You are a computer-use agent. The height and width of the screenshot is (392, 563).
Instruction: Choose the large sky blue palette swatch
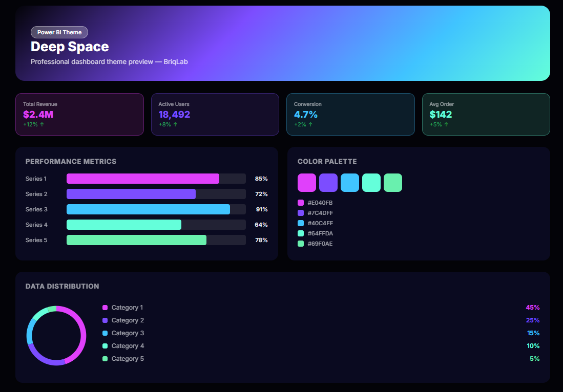click(x=350, y=183)
